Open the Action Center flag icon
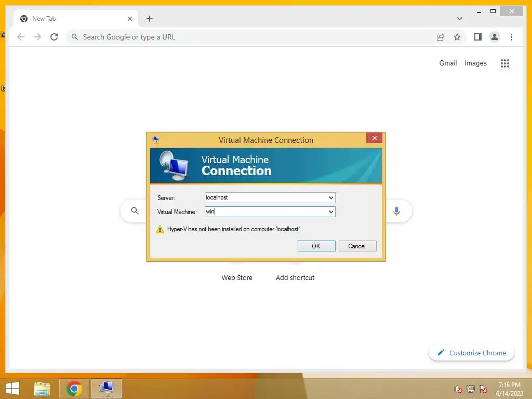The height and width of the screenshot is (399, 532). [483, 389]
